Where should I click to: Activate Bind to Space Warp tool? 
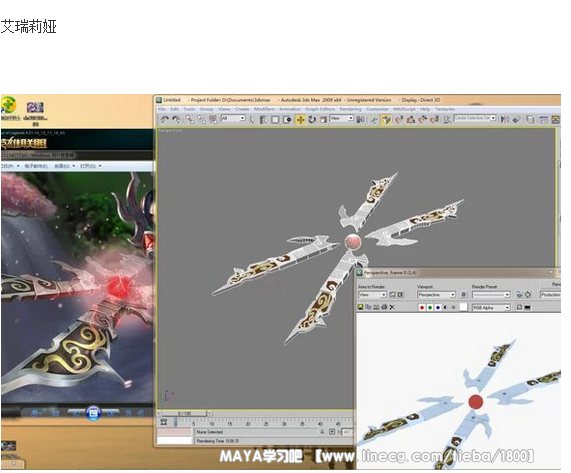[213, 119]
